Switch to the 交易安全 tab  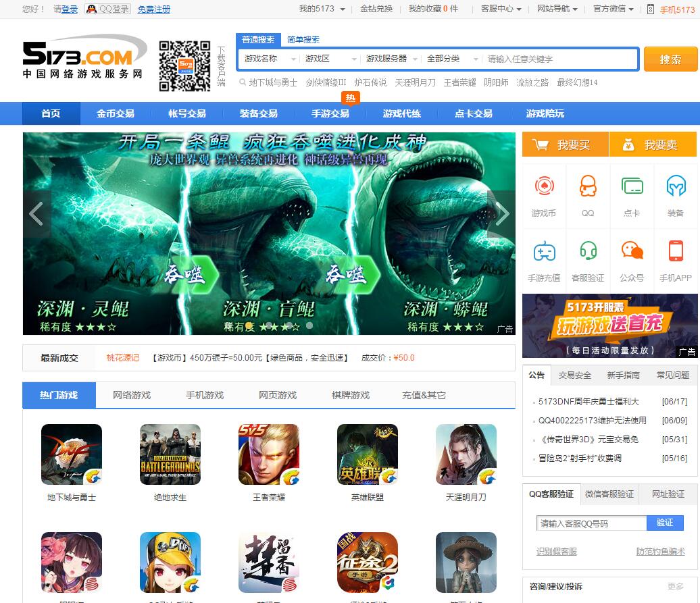574,375
